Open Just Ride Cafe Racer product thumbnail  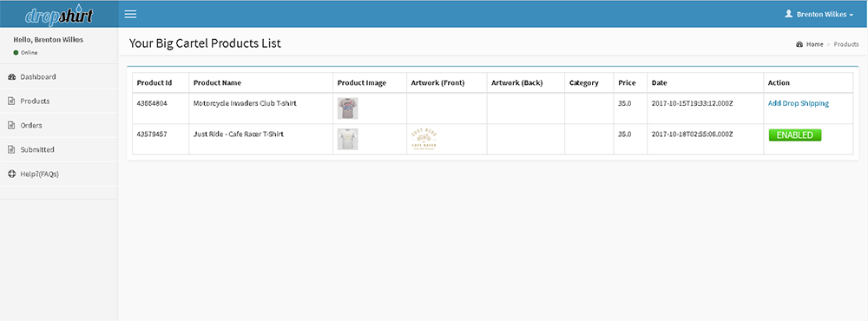(348, 140)
